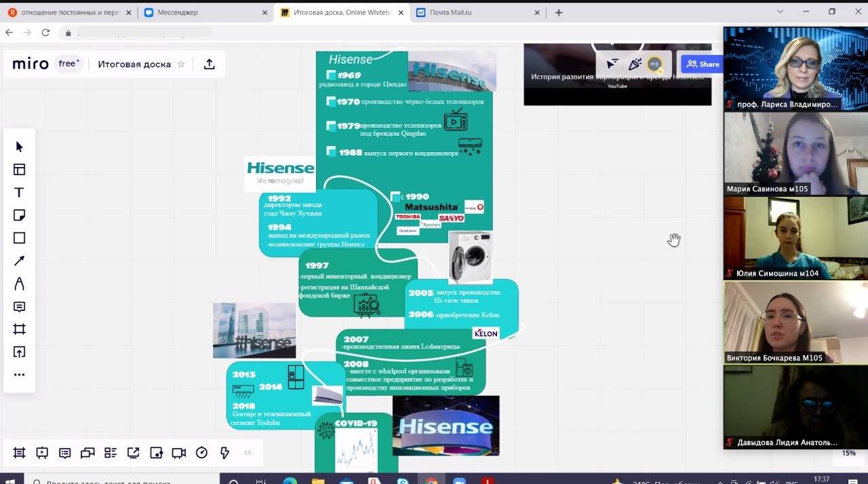Screen dimensions: 868x484
Task: Go forward in the browser
Action: 27,33
